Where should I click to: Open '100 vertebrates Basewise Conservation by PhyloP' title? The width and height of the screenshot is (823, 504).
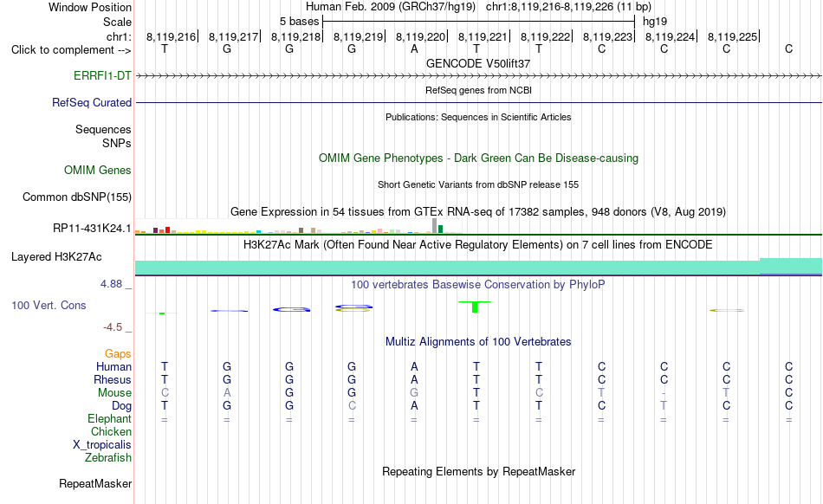[x=478, y=284]
